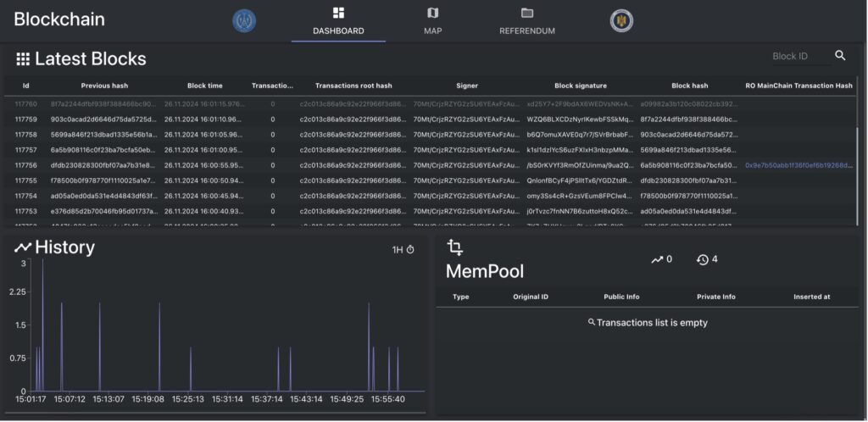Click the coat of arms emblem right of Referendum

pos(621,20)
